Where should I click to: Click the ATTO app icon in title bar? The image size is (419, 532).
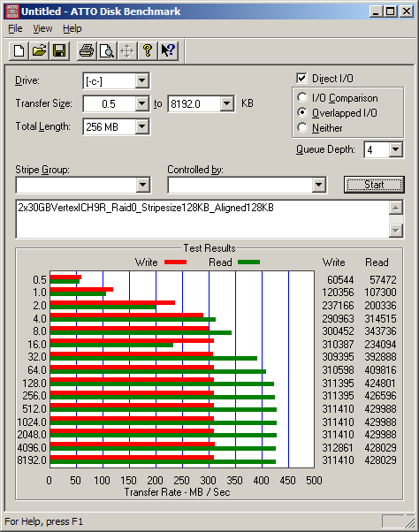(x=11, y=11)
